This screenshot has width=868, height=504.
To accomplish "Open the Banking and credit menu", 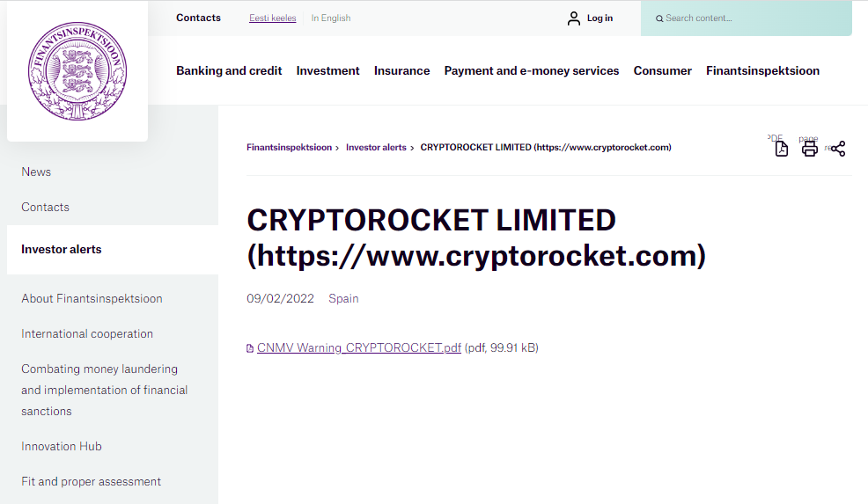I will pos(229,70).
